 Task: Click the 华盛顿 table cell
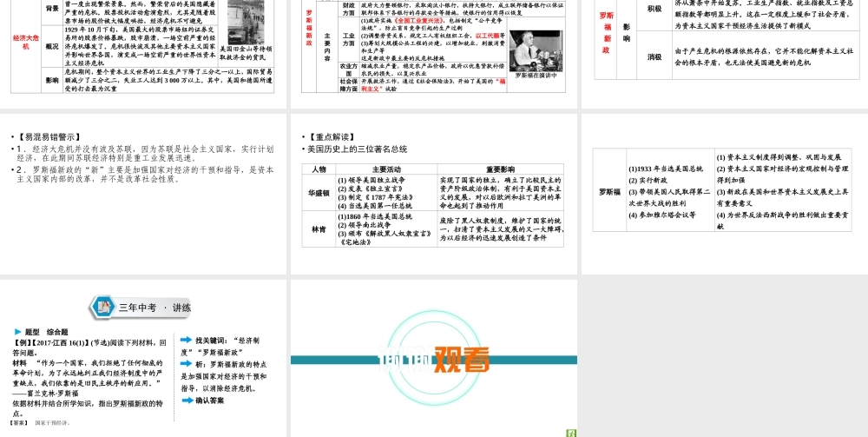[319, 193]
